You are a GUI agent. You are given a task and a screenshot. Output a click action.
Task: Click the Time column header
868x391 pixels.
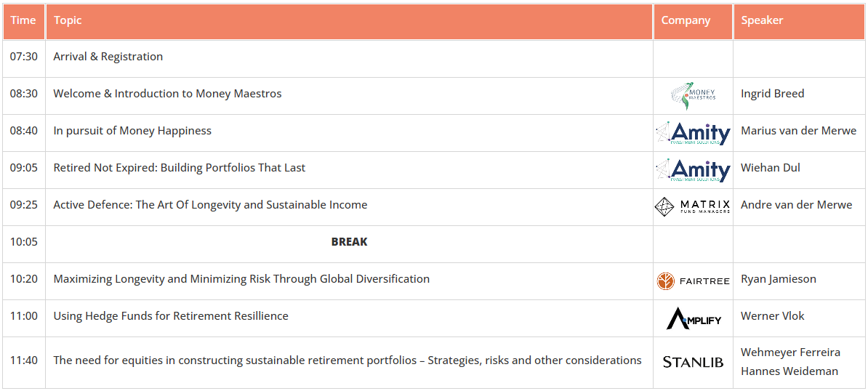tap(23, 20)
